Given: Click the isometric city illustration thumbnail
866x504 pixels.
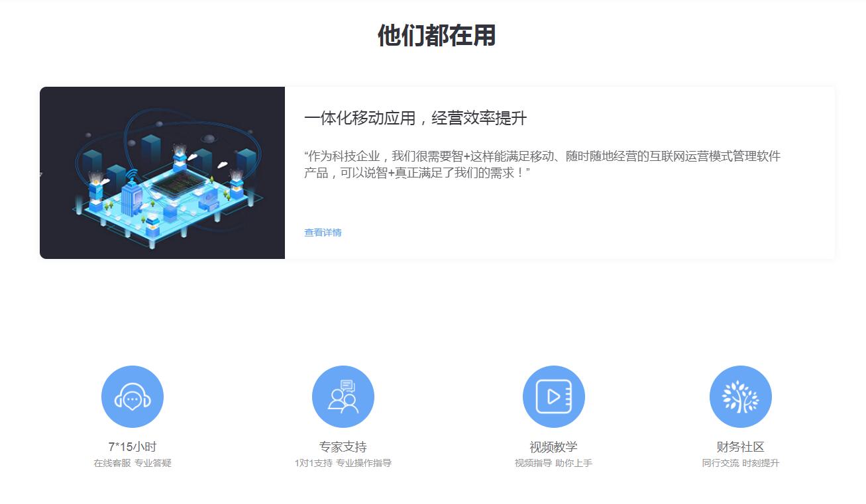Looking at the screenshot, I should (x=162, y=173).
